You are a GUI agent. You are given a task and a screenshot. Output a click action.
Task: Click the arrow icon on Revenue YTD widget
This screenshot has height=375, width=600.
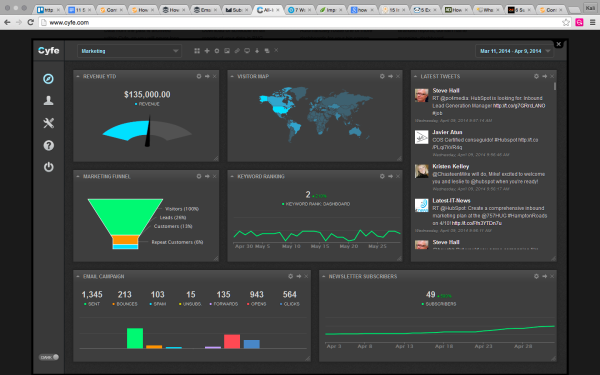(207, 77)
